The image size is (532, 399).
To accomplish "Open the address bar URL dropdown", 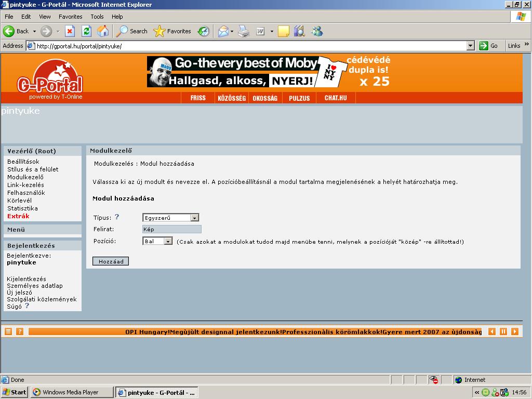I will click(x=470, y=46).
